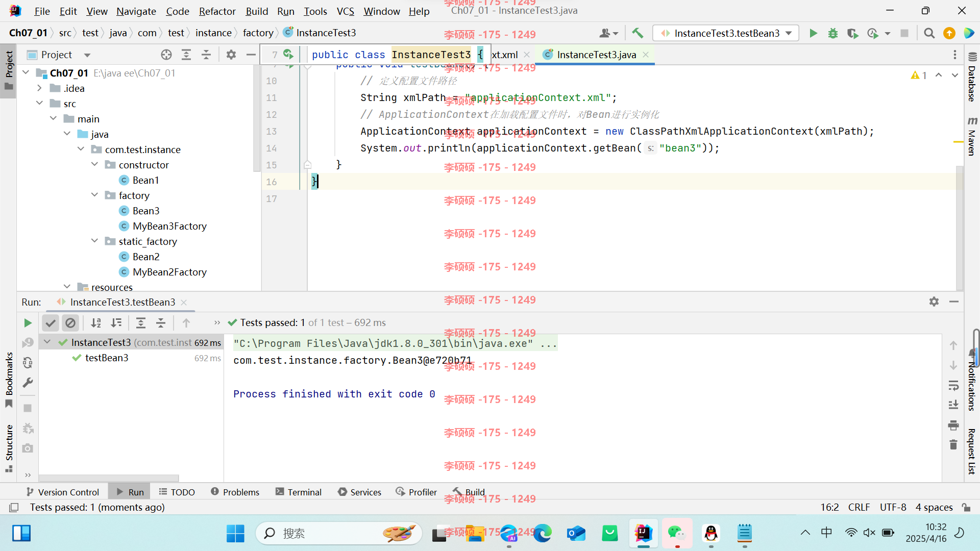Click CRLF line separator in status bar
The height and width of the screenshot is (551, 980).
859,507
